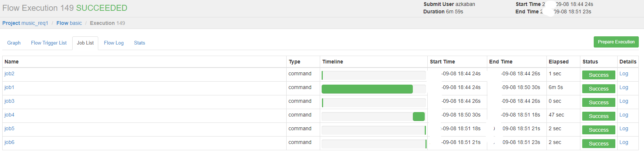This screenshot has height=154, width=644.
Task: Click job1's green timeline bar
Action: (x=367, y=89)
